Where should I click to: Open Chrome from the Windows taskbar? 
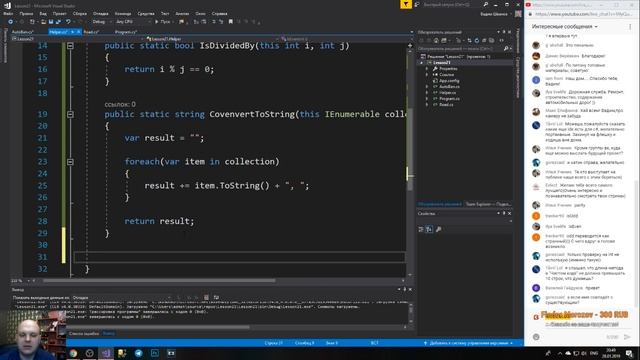[x=73, y=353]
